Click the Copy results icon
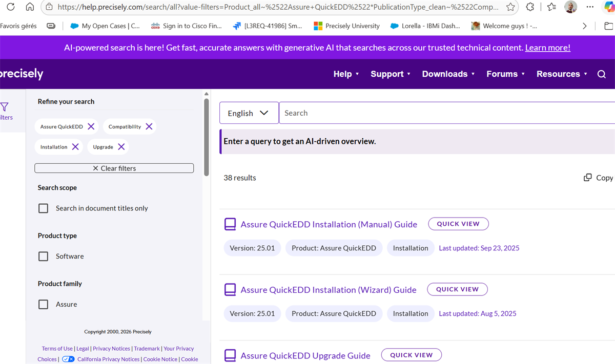 588,178
